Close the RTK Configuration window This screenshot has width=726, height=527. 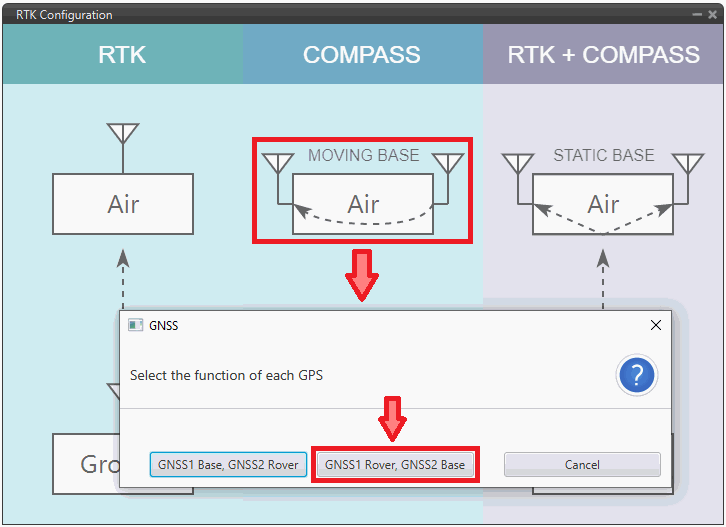click(713, 15)
